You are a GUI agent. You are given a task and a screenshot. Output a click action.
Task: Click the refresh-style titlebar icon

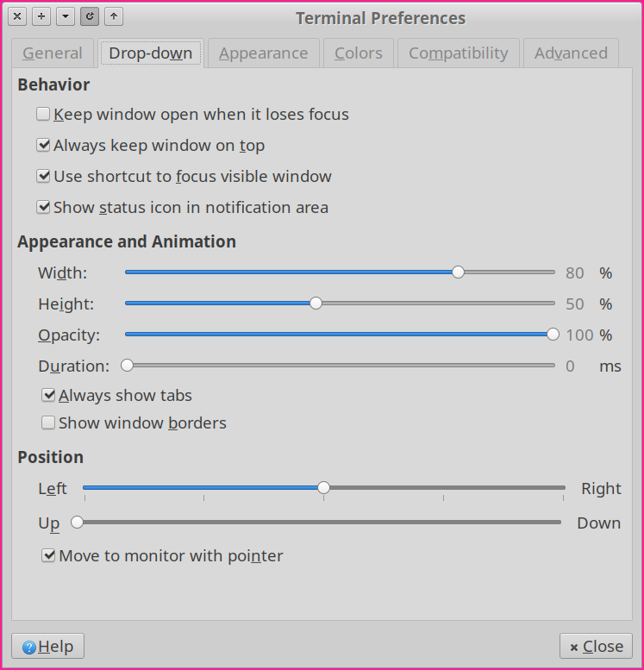(x=90, y=16)
